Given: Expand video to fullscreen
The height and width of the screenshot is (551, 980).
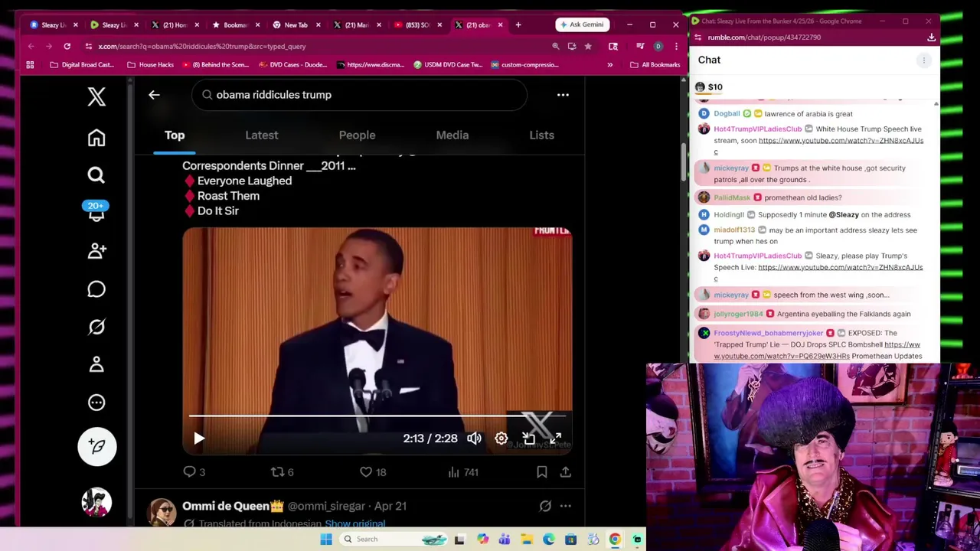Looking at the screenshot, I should pos(555,439).
